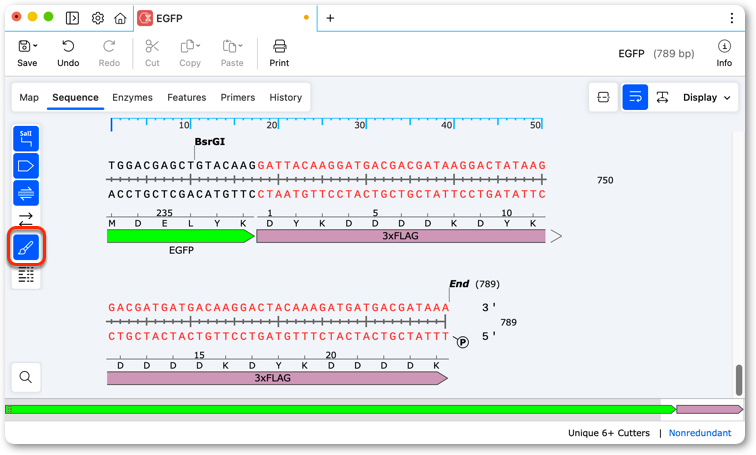Viewport: 756px width, 455px height.
Task: Click the Paste toolbar button
Action: click(x=232, y=53)
